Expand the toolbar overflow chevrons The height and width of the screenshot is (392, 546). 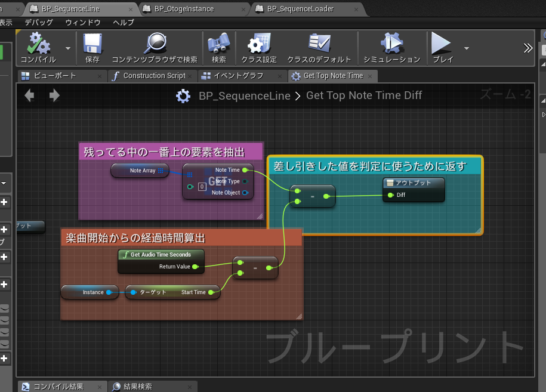(x=528, y=48)
